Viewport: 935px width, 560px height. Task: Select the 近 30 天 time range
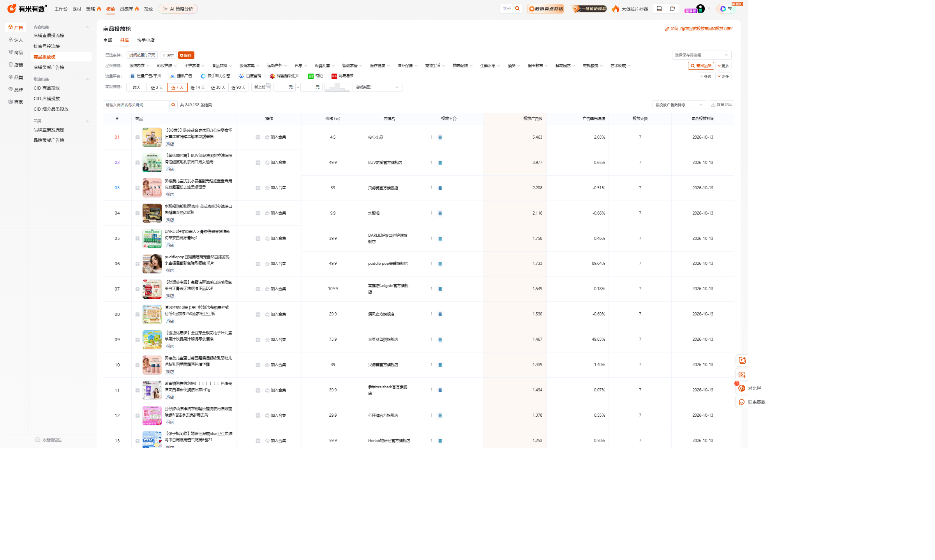point(218,87)
